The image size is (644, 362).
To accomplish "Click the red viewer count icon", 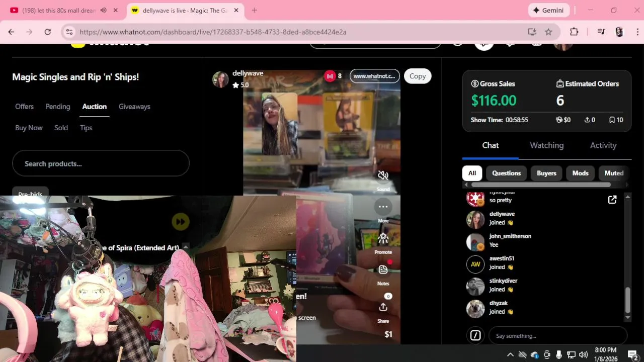I will 330,76.
